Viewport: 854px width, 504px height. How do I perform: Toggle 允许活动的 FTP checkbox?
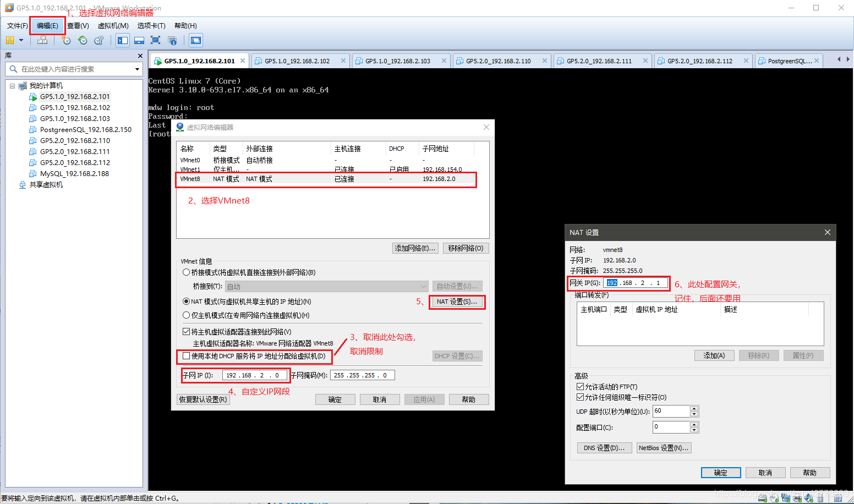[580, 387]
